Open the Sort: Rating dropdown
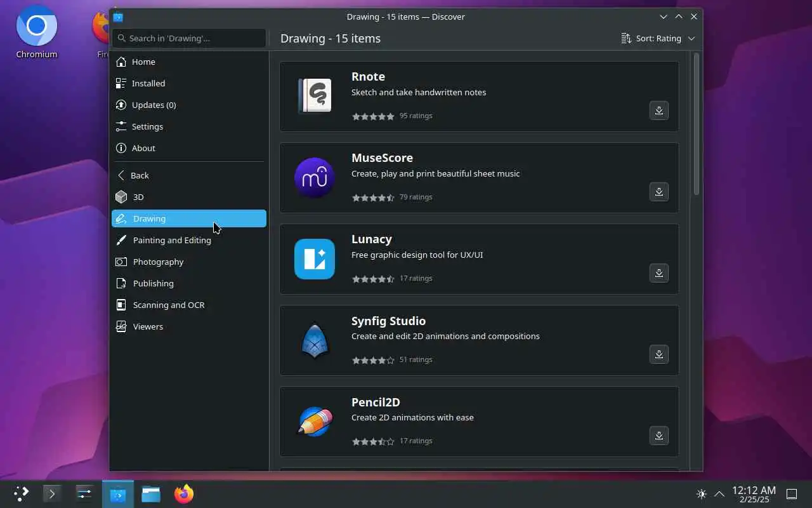The height and width of the screenshot is (508, 812). [658, 38]
